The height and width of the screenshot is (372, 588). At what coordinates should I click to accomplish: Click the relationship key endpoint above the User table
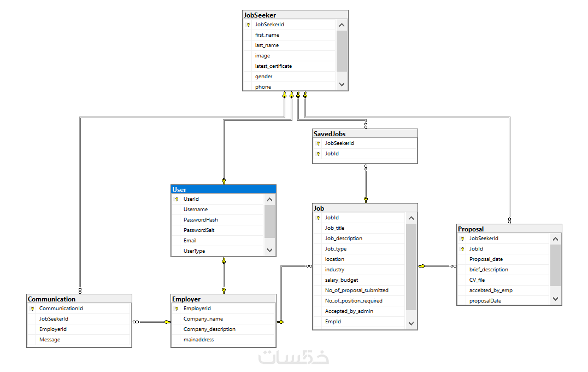tap(224, 181)
